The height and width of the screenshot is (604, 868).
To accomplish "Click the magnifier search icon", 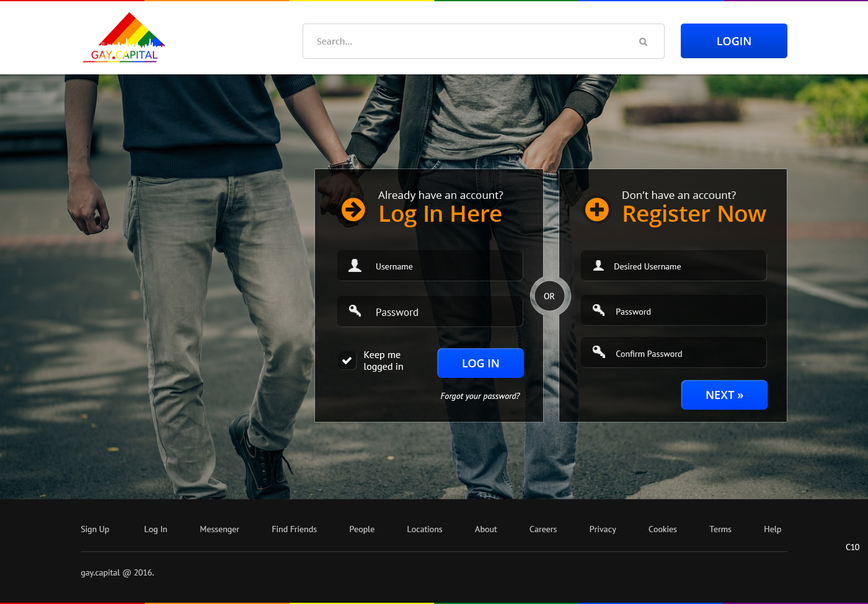I will [x=643, y=42].
